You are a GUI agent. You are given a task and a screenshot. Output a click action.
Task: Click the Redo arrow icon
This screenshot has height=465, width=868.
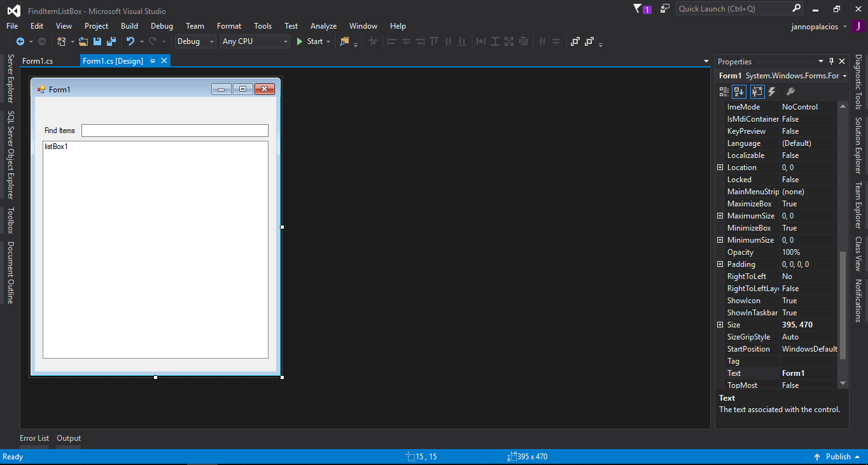[x=153, y=41]
